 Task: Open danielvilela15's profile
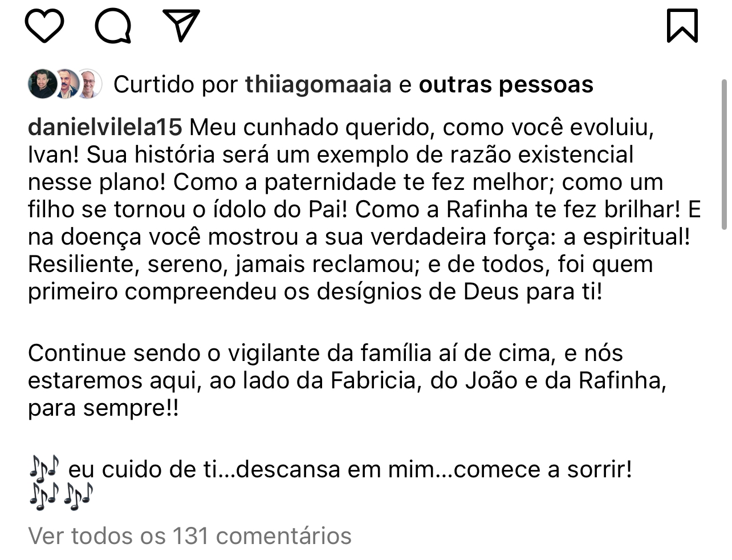(105, 127)
